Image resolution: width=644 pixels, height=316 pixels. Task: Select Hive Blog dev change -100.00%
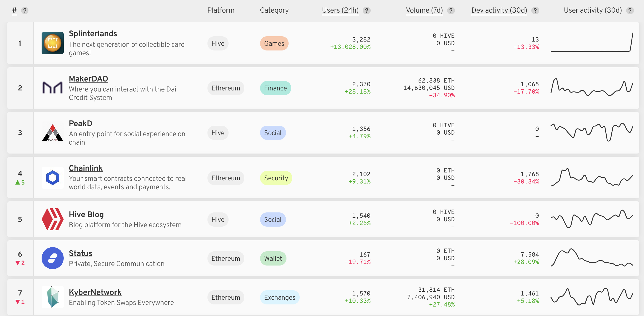coord(524,223)
